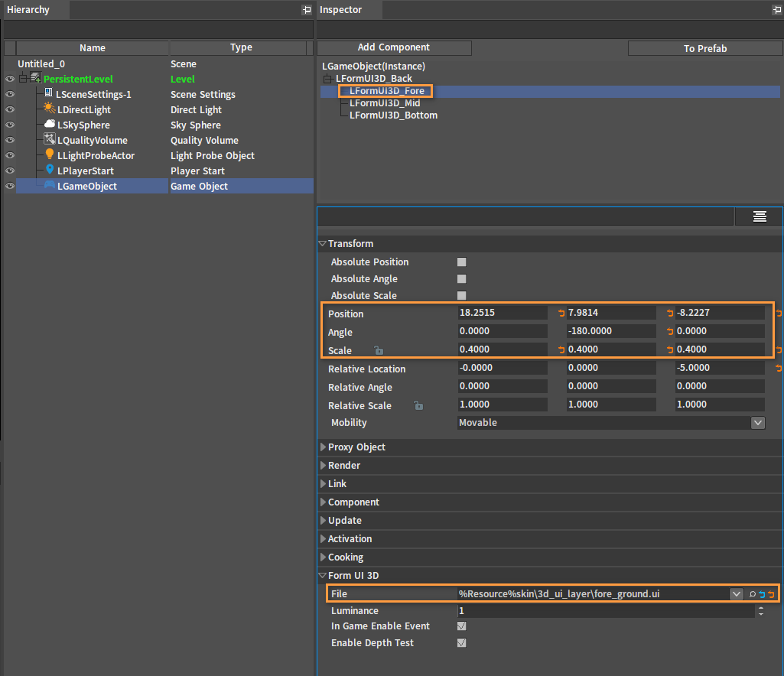Expand the Cooking section

click(323, 557)
